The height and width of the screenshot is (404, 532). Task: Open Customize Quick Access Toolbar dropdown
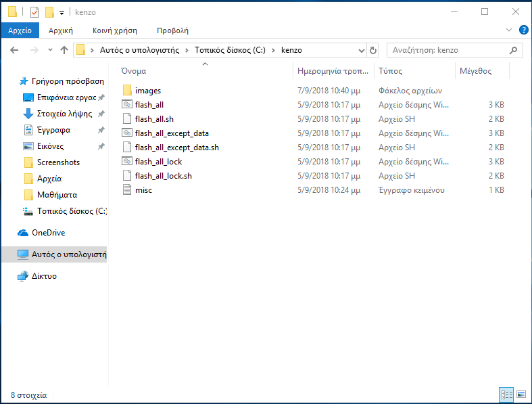coord(62,12)
